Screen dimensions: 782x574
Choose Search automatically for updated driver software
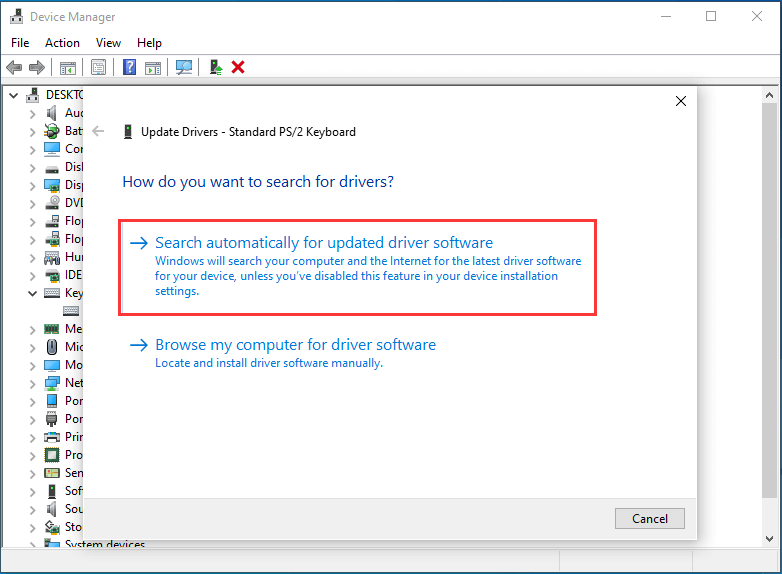(x=323, y=243)
